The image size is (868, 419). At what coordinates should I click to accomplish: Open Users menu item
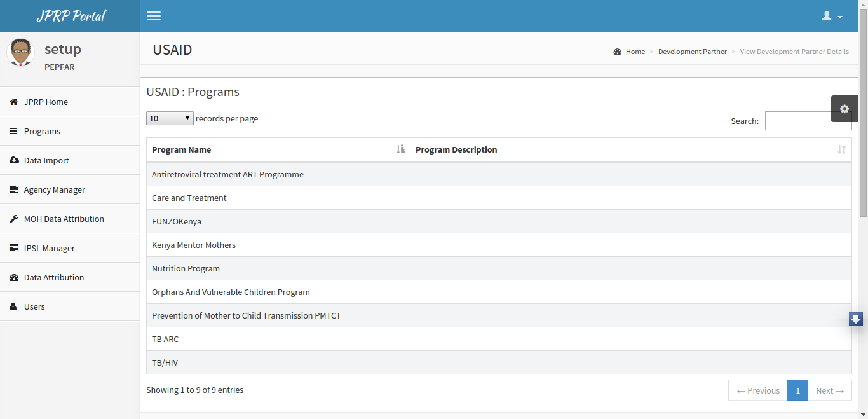pyautogui.click(x=70, y=306)
